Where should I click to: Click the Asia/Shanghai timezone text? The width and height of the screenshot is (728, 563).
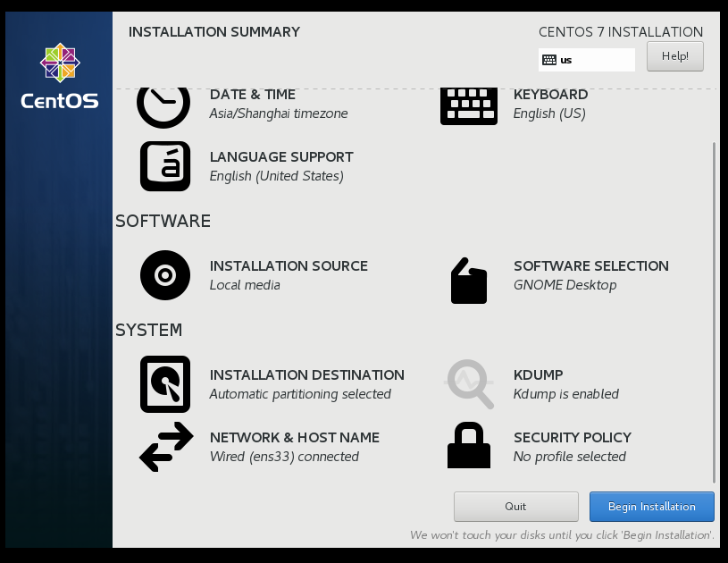click(279, 113)
